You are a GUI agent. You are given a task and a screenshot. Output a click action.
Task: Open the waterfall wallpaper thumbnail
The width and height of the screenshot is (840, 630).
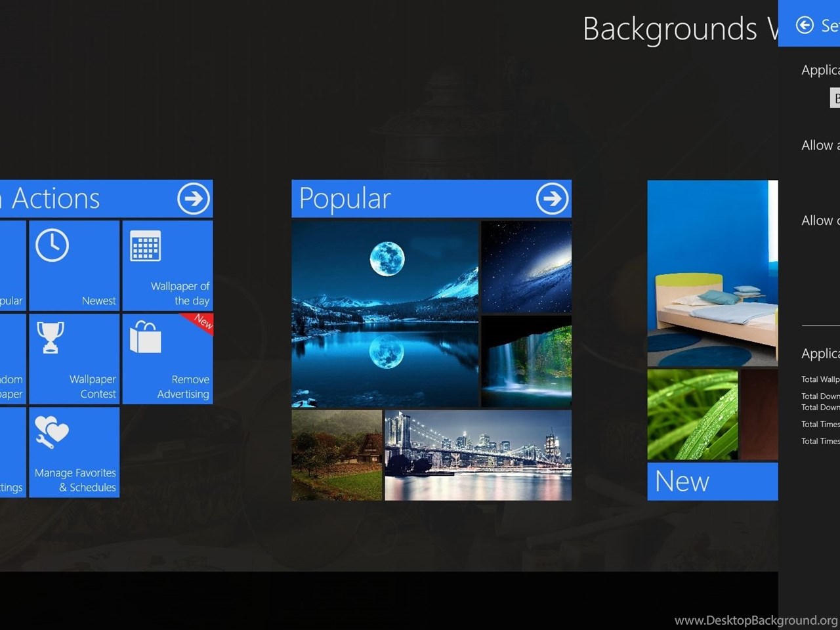pos(526,362)
